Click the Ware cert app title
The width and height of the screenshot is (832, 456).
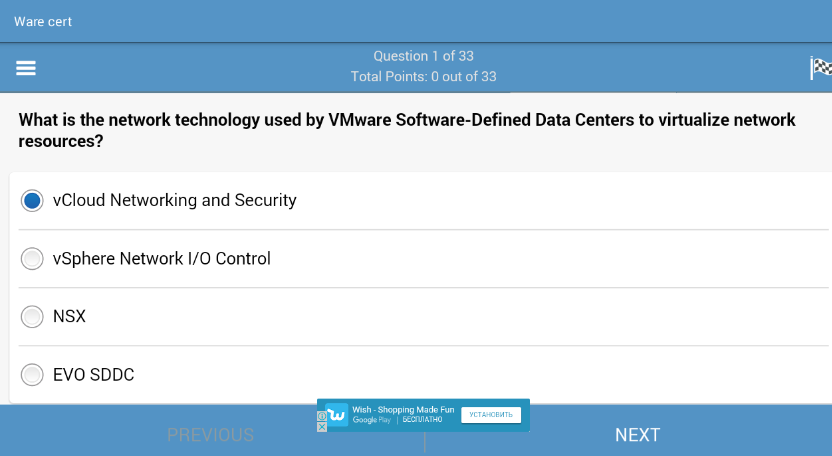(43, 21)
